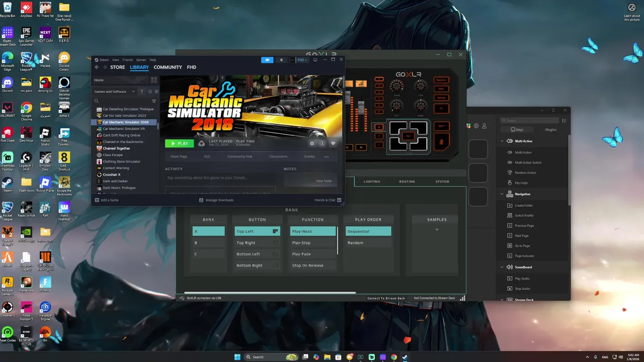Add game to favorites with heart icon

point(333,143)
